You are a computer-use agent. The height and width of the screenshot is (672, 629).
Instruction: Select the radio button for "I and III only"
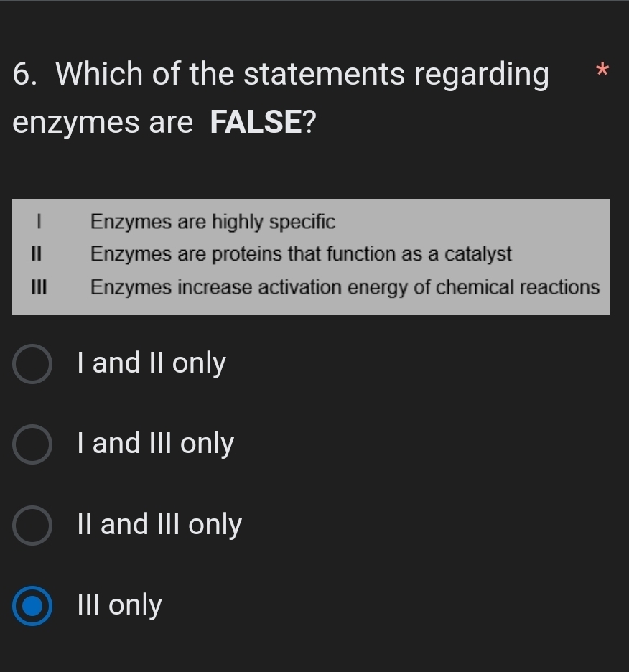tap(31, 443)
